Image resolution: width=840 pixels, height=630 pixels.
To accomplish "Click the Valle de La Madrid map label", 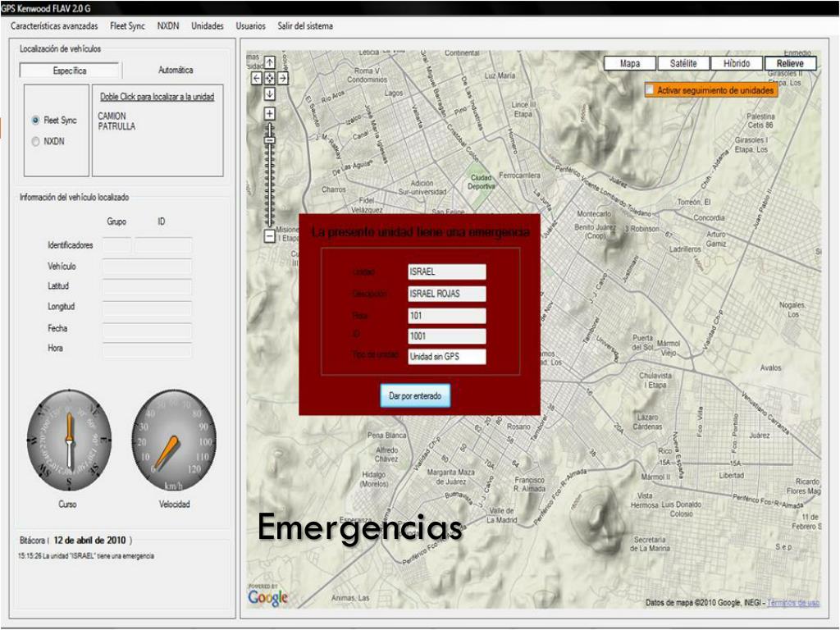I will coord(501,515).
